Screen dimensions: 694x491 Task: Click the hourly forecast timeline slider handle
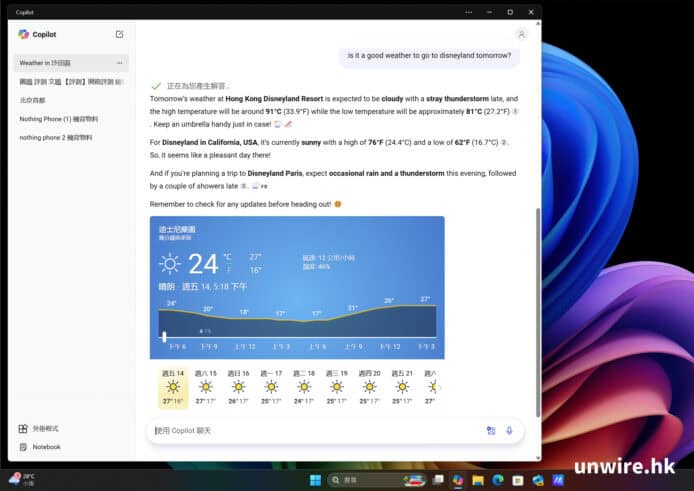click(165, 337)
